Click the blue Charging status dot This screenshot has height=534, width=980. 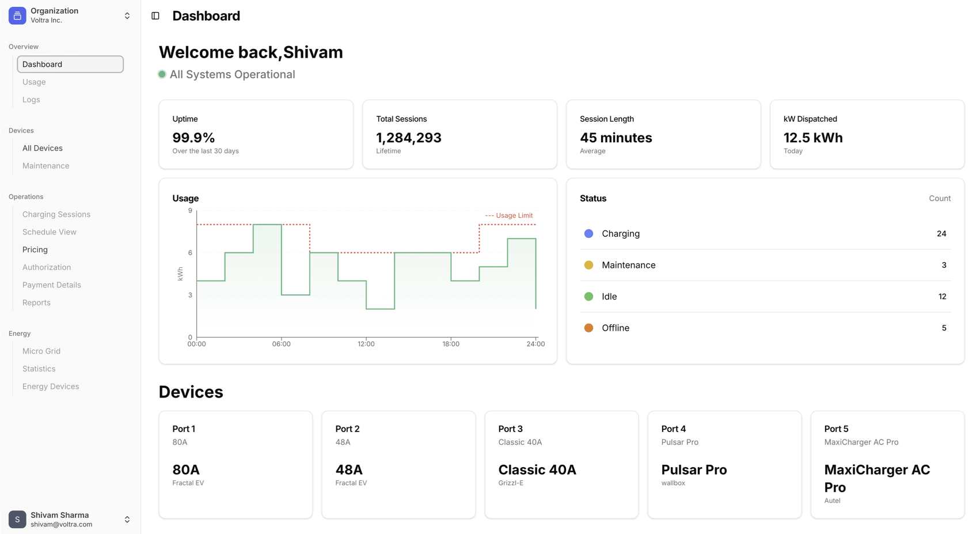pyautogui.click(x=588, y=233)
